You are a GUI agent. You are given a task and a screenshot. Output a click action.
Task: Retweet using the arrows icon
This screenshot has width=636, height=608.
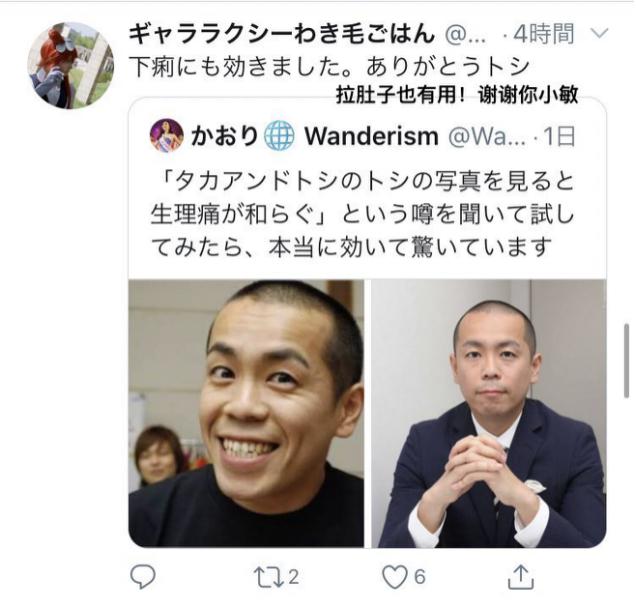point(269,577)
